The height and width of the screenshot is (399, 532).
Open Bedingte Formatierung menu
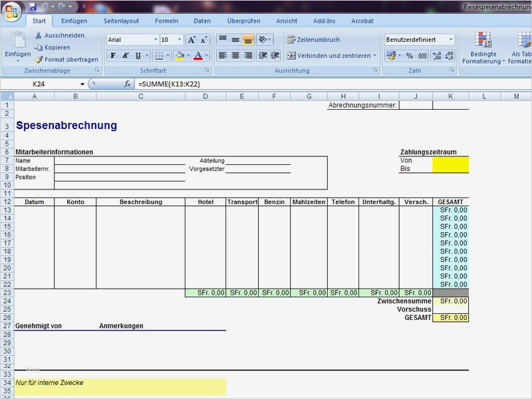click(483, 48)
